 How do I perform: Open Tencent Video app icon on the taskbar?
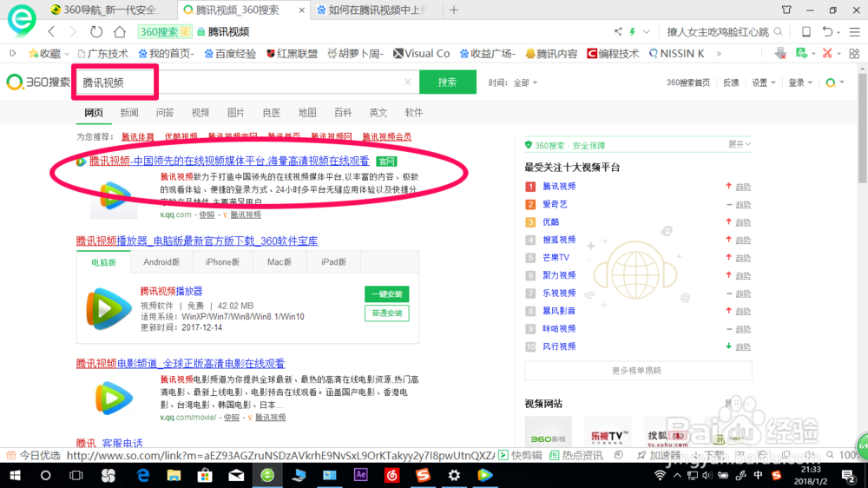[x=485, y=475]
